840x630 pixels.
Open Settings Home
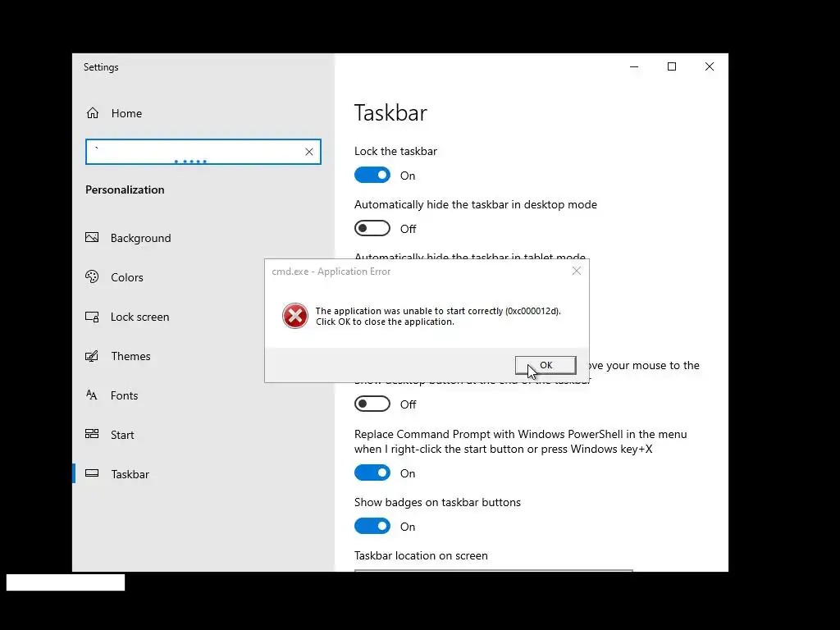pos(203,113)
